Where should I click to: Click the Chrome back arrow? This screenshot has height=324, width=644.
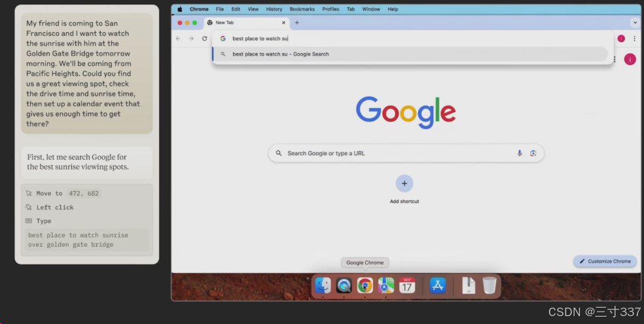(178, 39)
